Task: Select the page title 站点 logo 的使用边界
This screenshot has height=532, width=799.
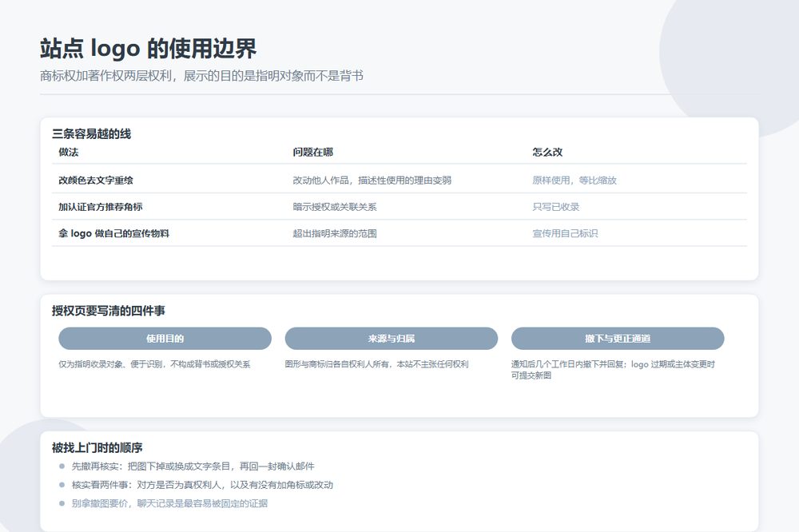Action: click(149, 49)
